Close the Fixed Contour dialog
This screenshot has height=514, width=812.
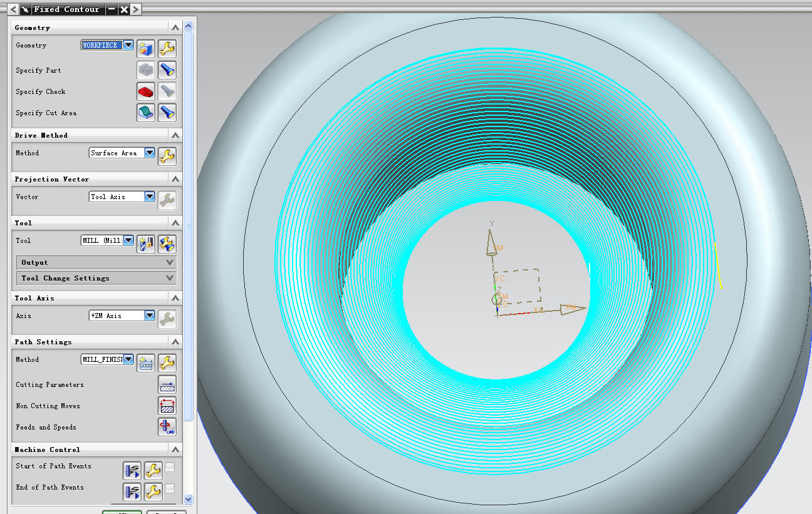[x=124, y=9]
